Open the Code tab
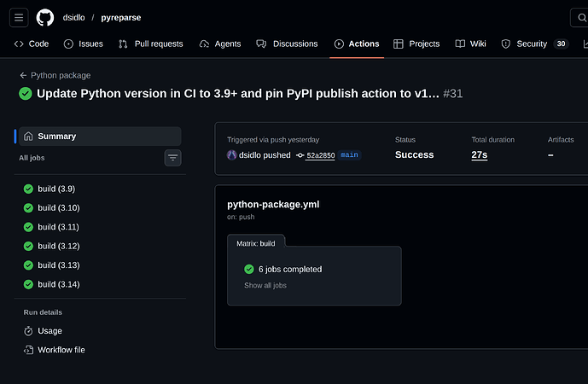 tap(32, 44)
